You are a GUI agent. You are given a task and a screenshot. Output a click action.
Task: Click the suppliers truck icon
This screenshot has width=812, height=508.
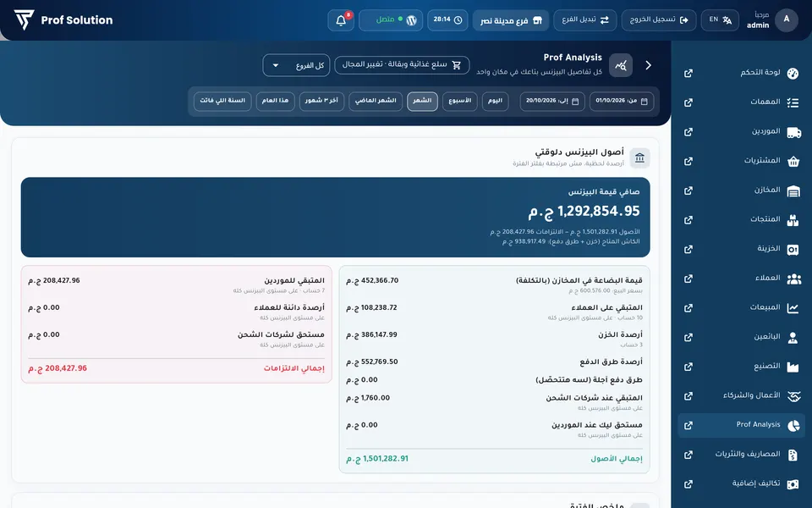click(x=793, y=132)
